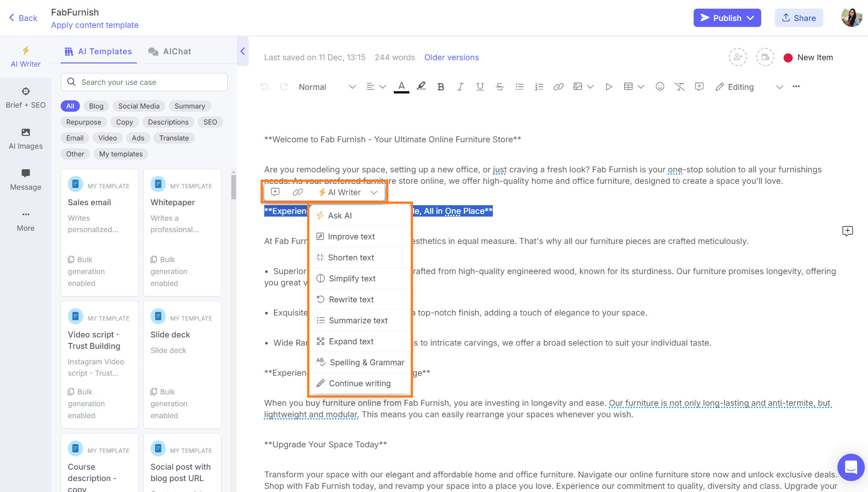868x492 pixels.
Task: Click the redo icon in toolbar
Action: pyautogui.click(x=284, y=87)
